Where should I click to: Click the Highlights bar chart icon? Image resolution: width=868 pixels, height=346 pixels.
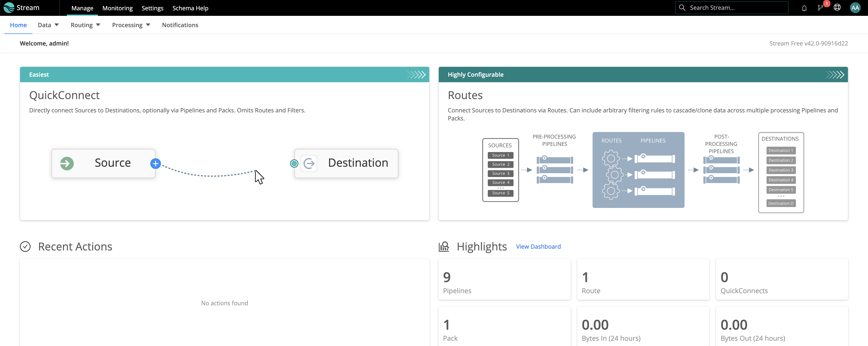(444, 246)
